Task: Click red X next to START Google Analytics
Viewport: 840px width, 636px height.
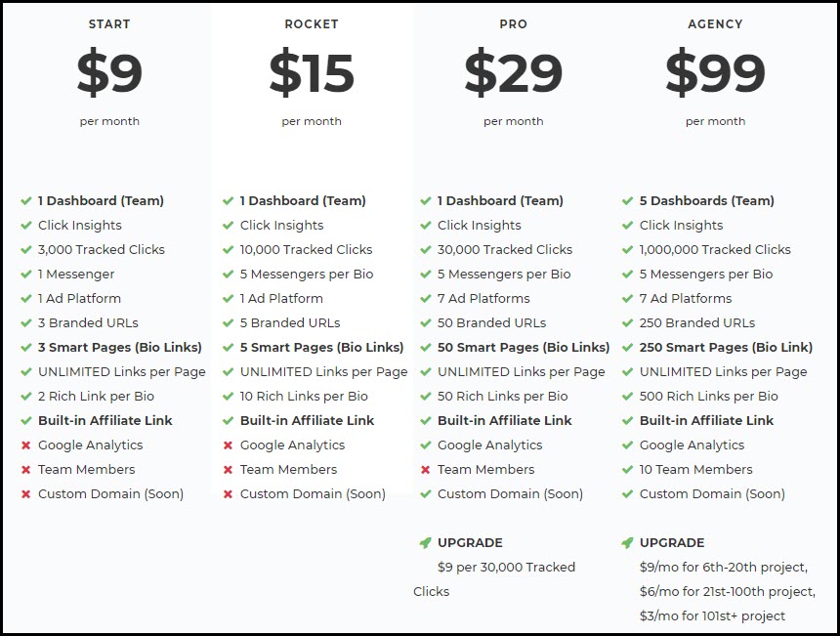Action: click(25, 445)
